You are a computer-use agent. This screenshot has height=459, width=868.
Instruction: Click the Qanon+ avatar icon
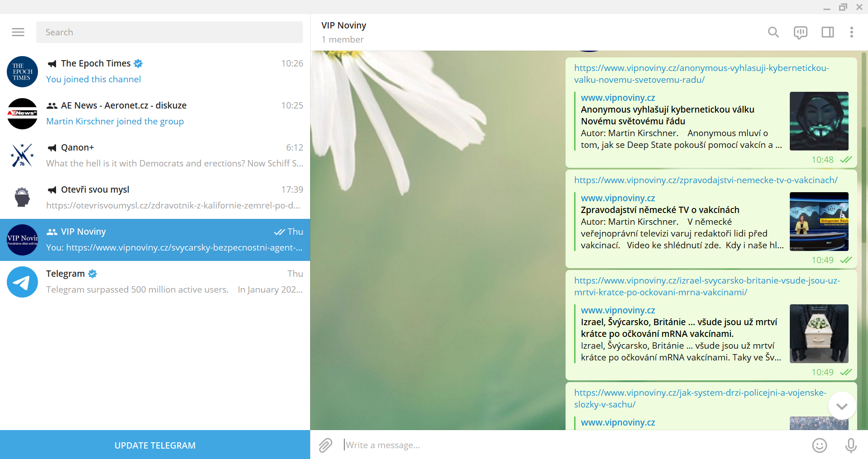click(22, 156)
